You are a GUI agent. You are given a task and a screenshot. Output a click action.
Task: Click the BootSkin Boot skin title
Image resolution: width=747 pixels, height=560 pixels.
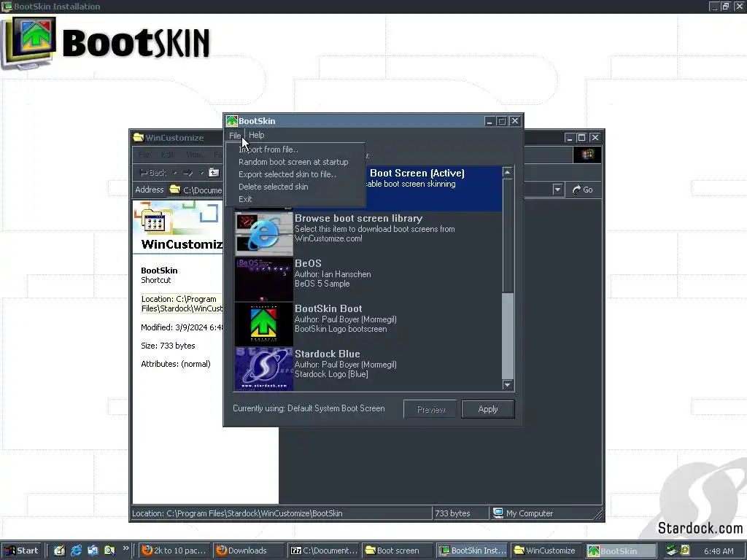(328, 308)
